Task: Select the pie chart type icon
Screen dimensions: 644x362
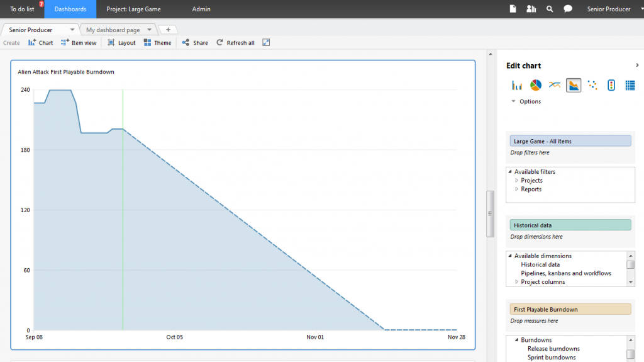Action: [536, 85]
